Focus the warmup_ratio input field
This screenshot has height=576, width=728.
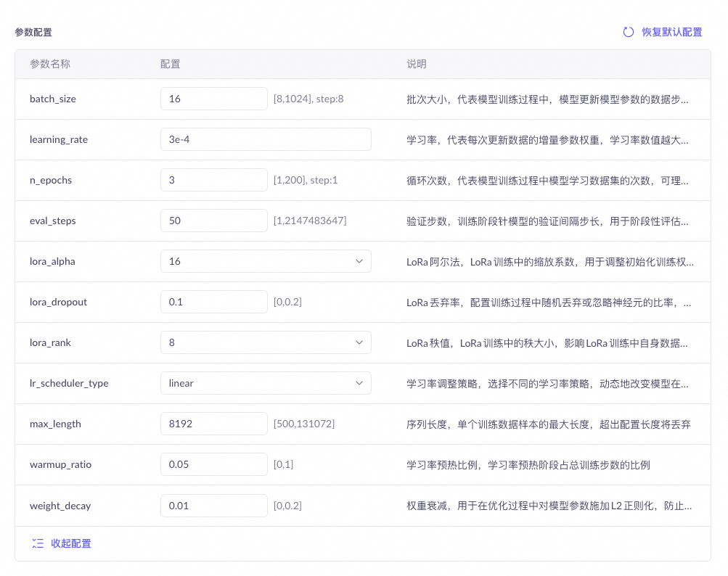pyautogui.click(x=214, y=464)
